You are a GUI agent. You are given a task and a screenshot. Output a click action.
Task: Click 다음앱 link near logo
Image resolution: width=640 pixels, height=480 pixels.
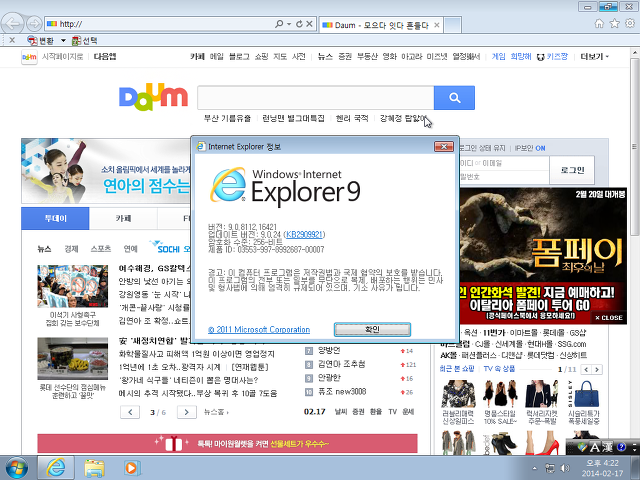105,56
